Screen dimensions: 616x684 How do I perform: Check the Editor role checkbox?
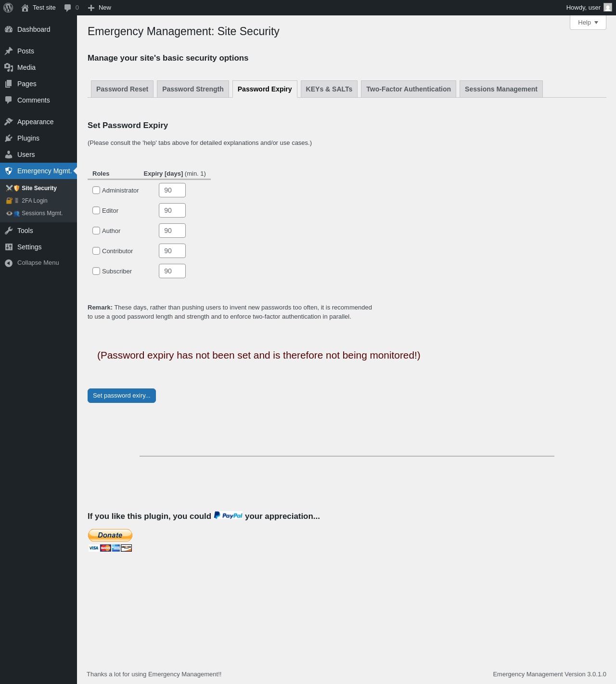click(96, 210)
